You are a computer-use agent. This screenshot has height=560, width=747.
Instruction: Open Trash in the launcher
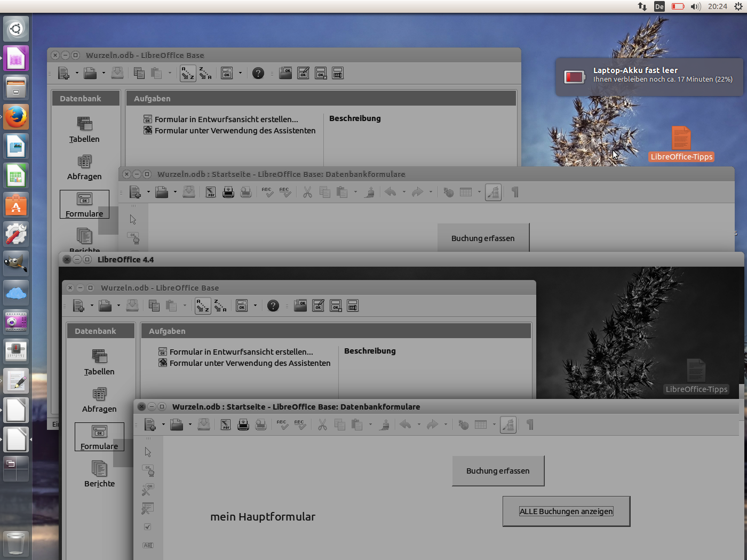pyautogui.click(x=16, y=544)
